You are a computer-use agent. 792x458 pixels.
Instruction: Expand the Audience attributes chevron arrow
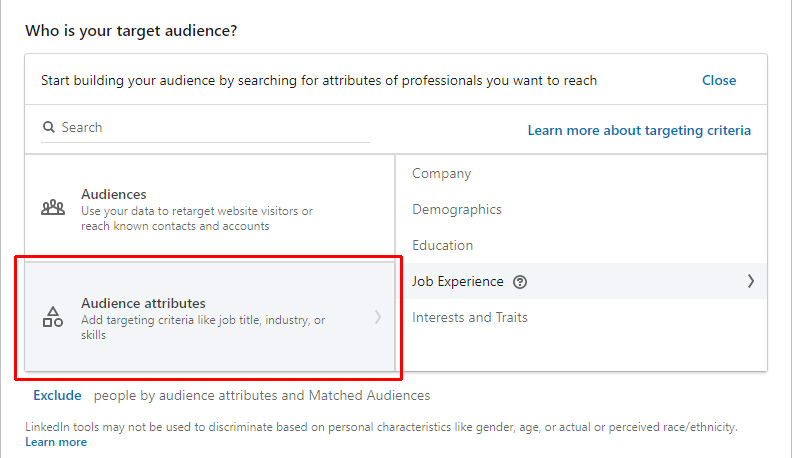tap(378, 317)
